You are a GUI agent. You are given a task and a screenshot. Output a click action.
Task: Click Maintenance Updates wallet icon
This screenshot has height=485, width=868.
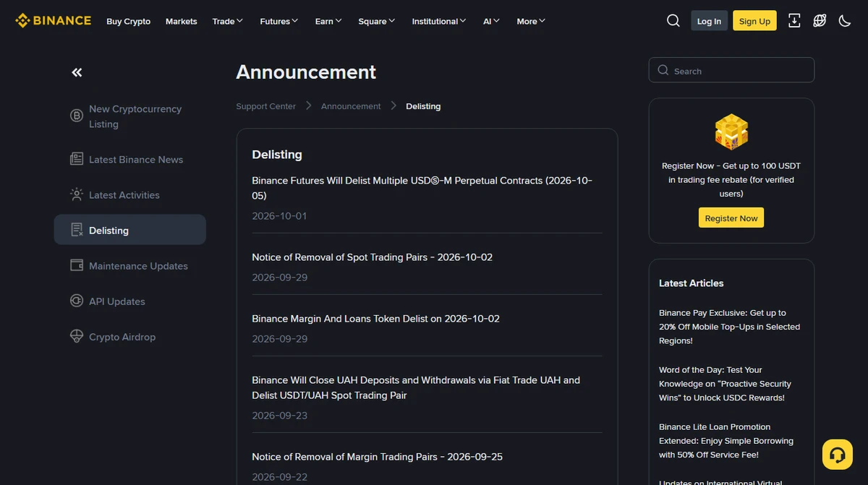tap(76, 265)
